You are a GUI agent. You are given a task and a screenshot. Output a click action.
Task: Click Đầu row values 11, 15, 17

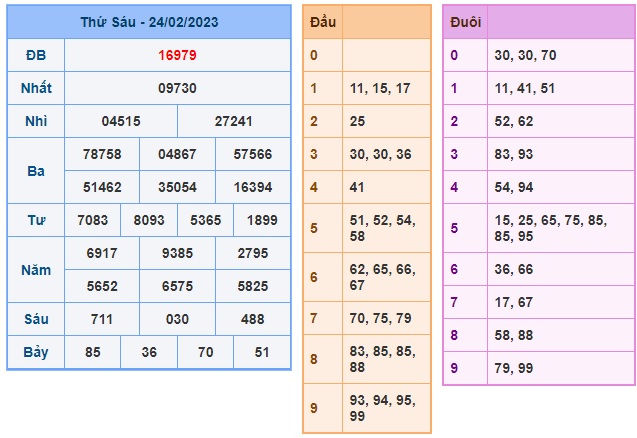coord(380,88)
